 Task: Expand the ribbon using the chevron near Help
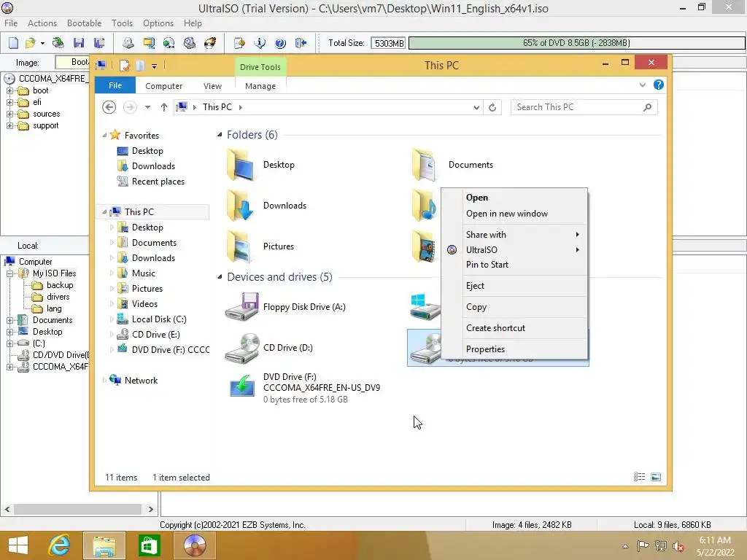(642, 85)
